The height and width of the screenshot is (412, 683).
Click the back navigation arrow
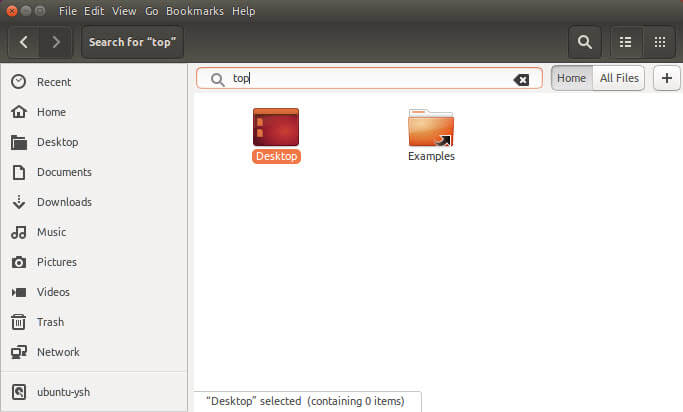[x=24, y=42]
